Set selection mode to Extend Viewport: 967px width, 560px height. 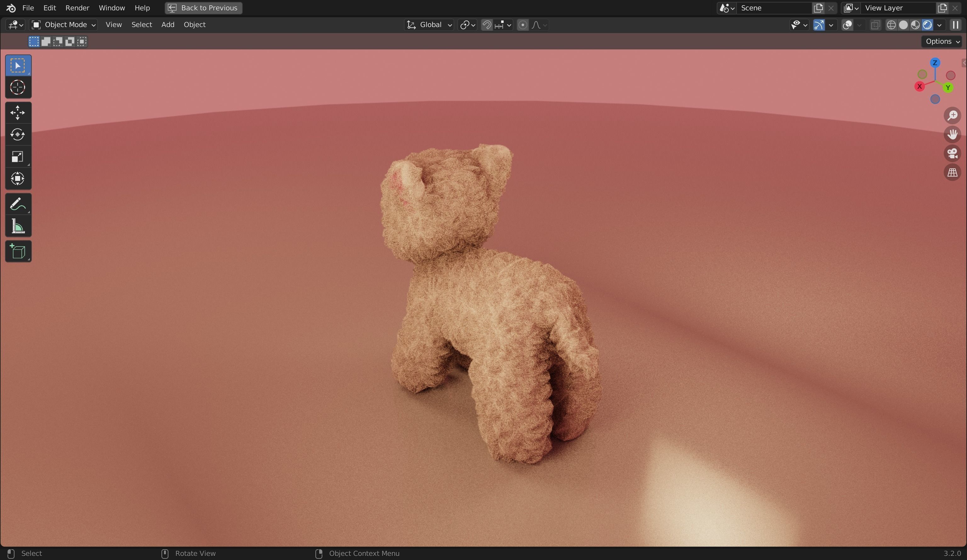coord(46,42)
